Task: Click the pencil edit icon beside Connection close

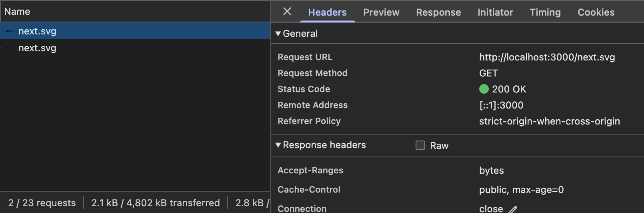Action: click(x=513, y=209)
